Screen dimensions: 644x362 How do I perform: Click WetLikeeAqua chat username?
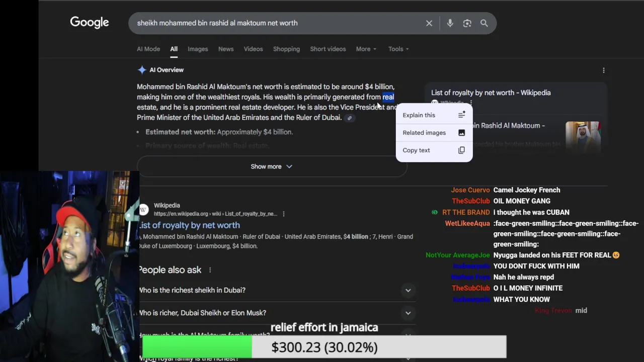[x=467, y=223]
